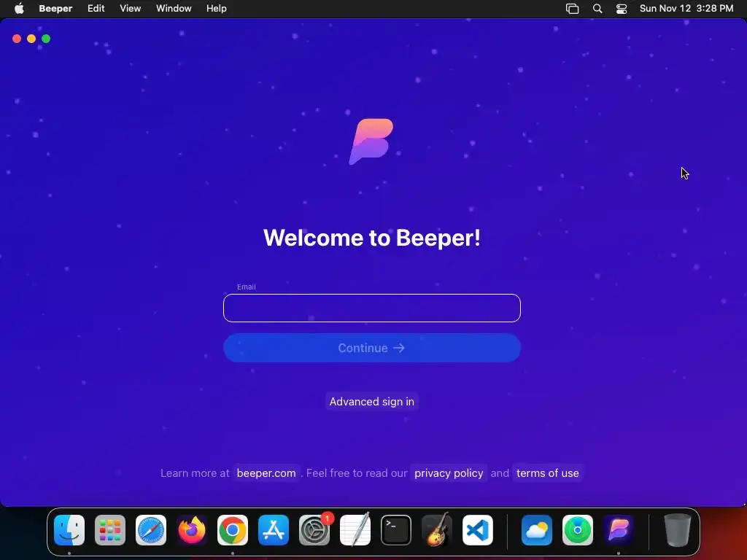Open the terms of use link
747x560 pixels.
coord(547,472)
